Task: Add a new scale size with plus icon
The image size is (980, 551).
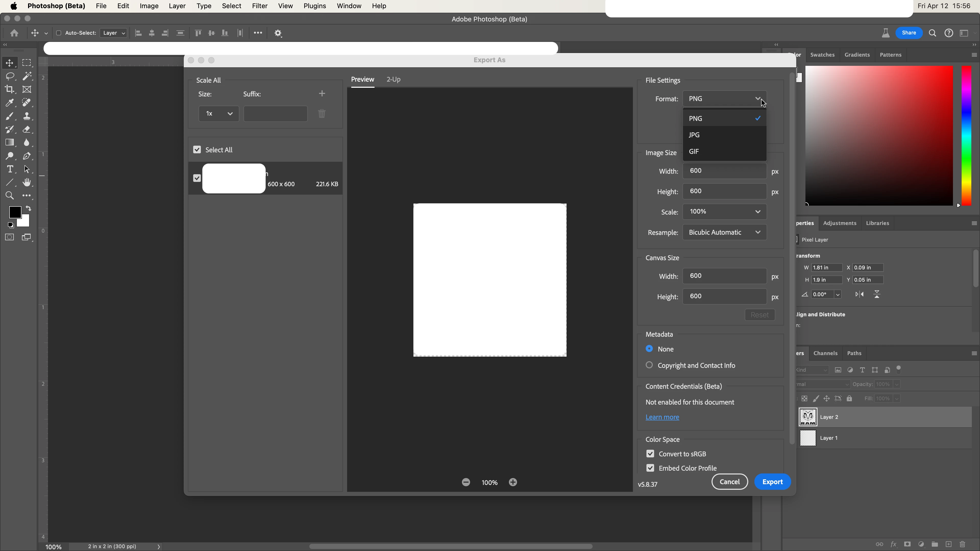Action: (x=322, y=94)
